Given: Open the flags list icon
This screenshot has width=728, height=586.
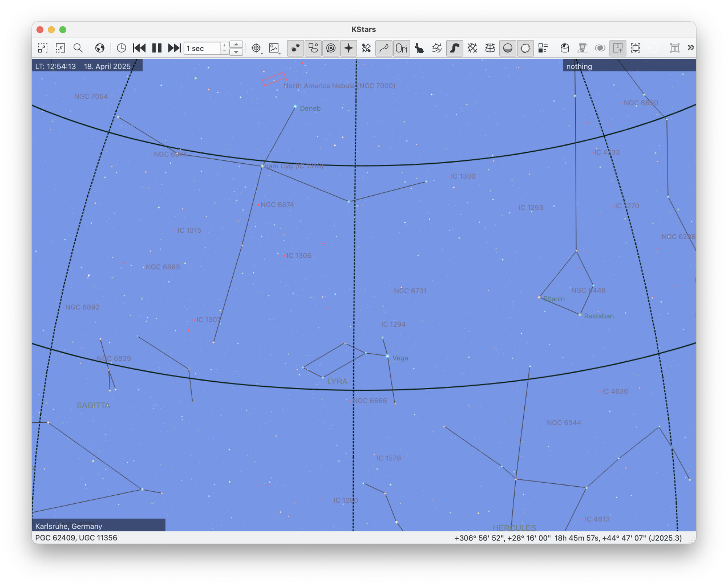Looking at the screenshot, I should coord(543,48).
